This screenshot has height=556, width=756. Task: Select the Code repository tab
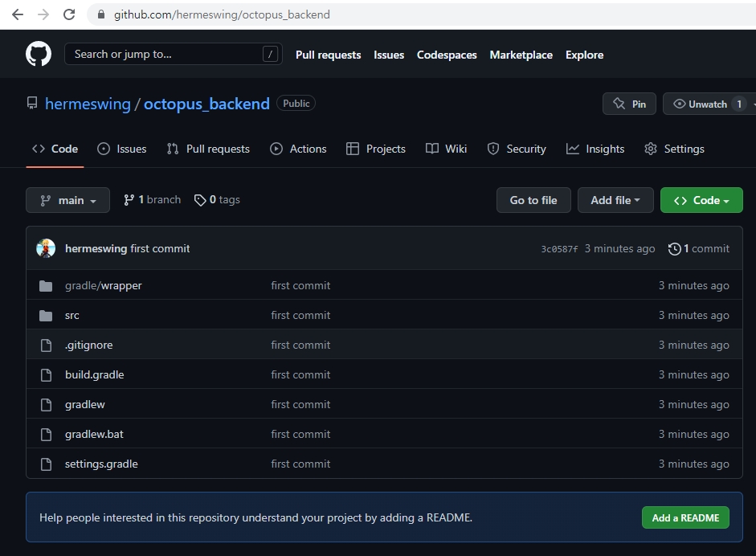(x=55, y=149)
